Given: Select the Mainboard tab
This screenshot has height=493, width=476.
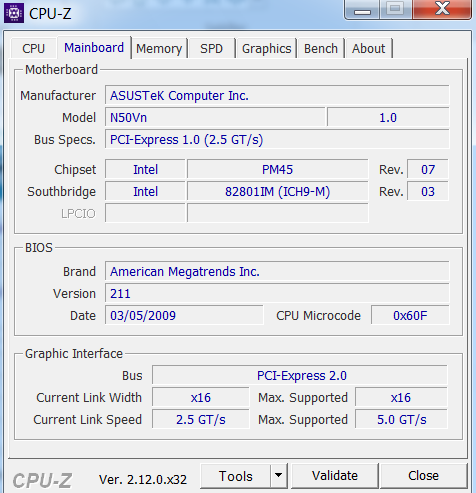Looking at the screenshot, I should point(94,48).
